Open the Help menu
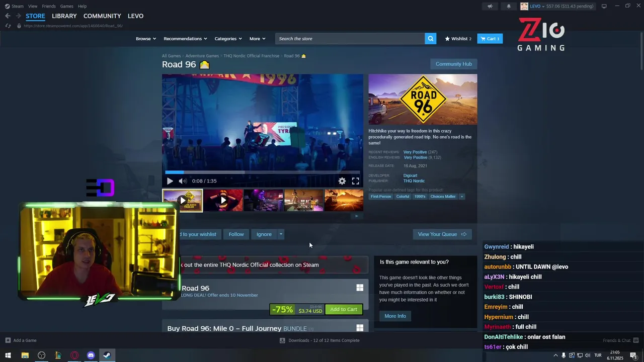The image size is (644, 362). (x=83, y=6)
